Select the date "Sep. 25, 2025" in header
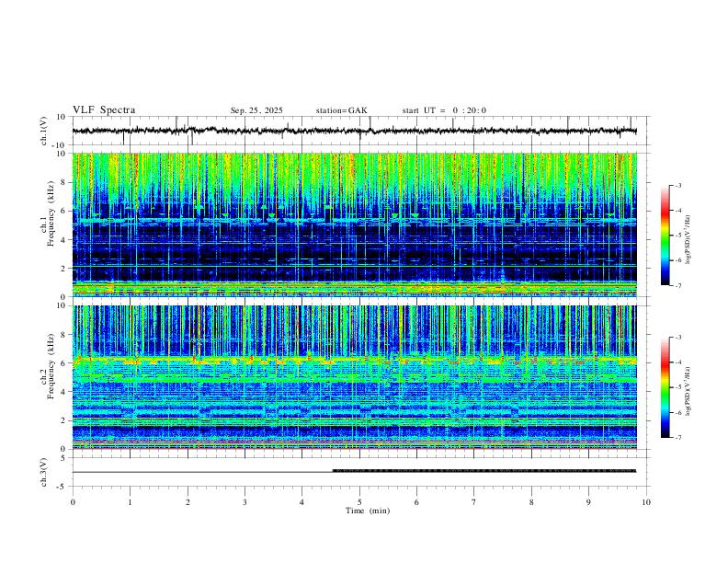 [x=256, y=110]
